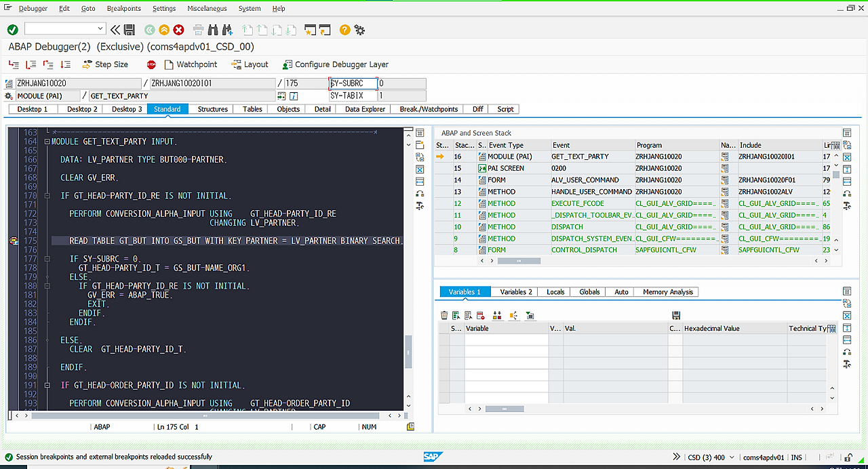Click the Continue debug icon
Screen dimensions: 868x469
coord(66,64)
